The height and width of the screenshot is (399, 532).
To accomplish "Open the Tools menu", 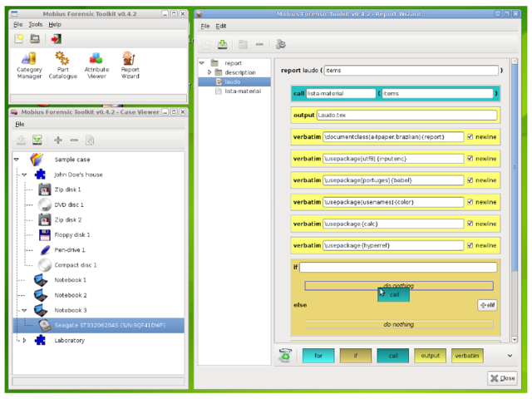I will pos(35,24).
